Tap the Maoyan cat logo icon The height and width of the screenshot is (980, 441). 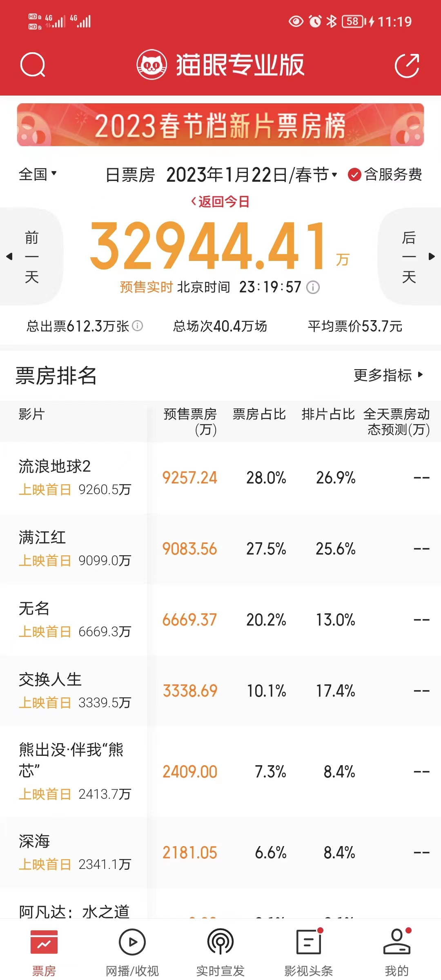(151, 65)
